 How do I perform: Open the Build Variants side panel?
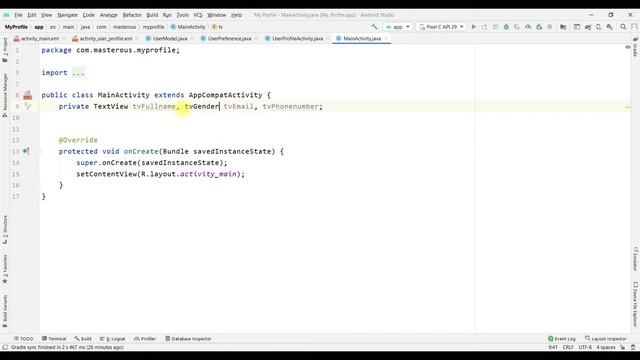(x=5, y=311)
